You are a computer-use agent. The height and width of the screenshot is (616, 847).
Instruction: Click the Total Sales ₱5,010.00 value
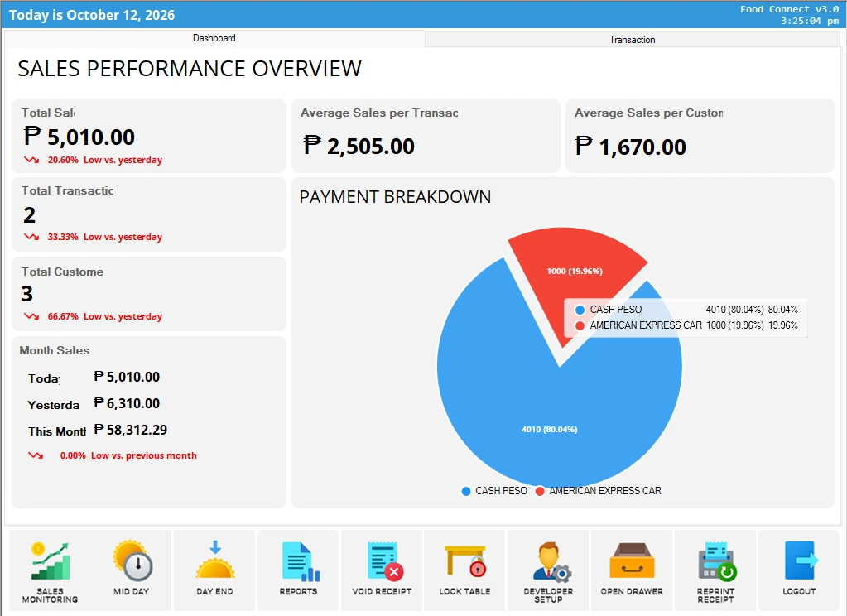[79, 137]
